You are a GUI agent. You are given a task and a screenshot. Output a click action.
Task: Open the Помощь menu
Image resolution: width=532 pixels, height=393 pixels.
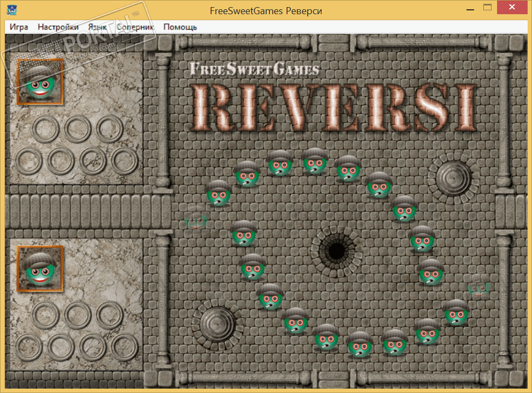pos(180,27)
